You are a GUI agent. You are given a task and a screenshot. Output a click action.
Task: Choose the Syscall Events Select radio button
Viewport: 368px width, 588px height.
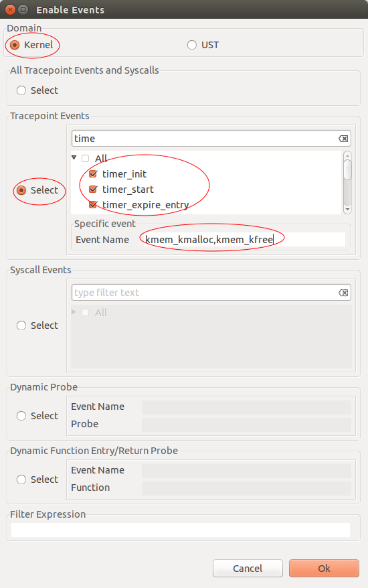pos(21,325)
